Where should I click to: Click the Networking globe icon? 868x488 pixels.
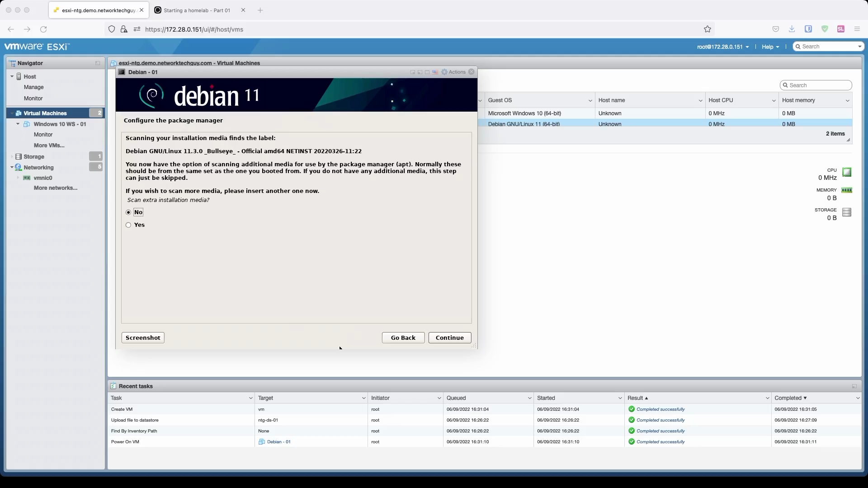pos(19,168)
